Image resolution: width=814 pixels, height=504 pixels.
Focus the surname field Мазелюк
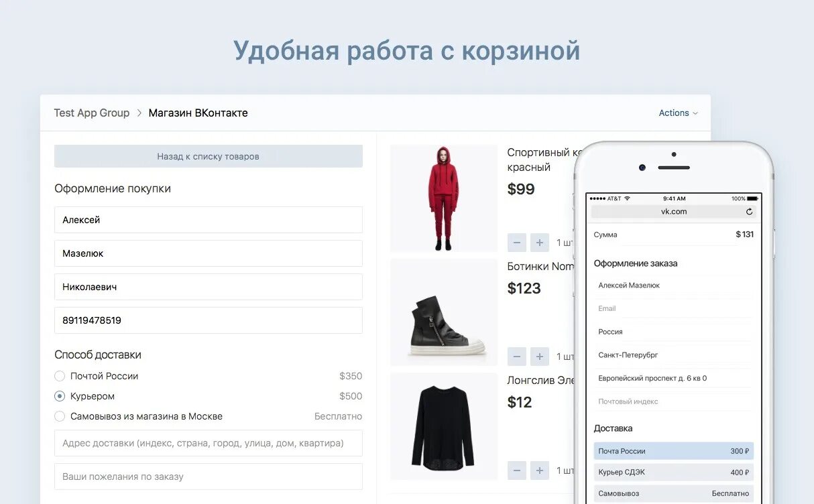click(209, 253)
